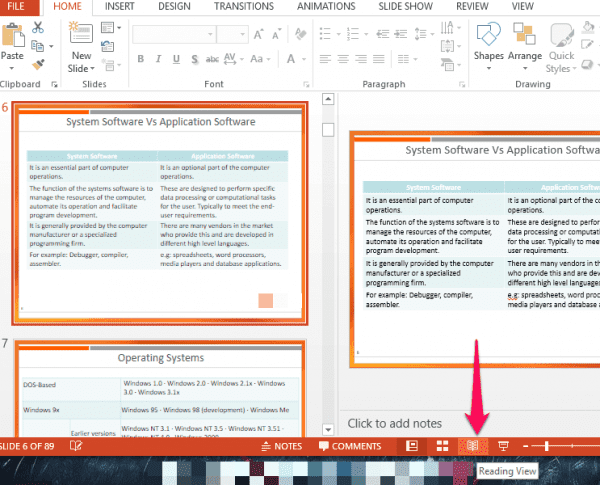The width and height of the screenshot is (600, 485).
Task: Open Shapes gallery
Action: [489, 46]
